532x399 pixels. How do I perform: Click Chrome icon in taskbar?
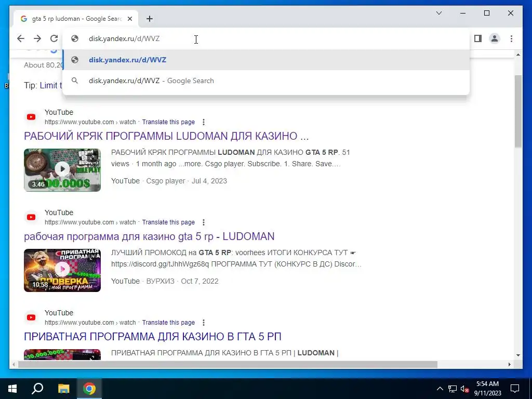[89, 389]
